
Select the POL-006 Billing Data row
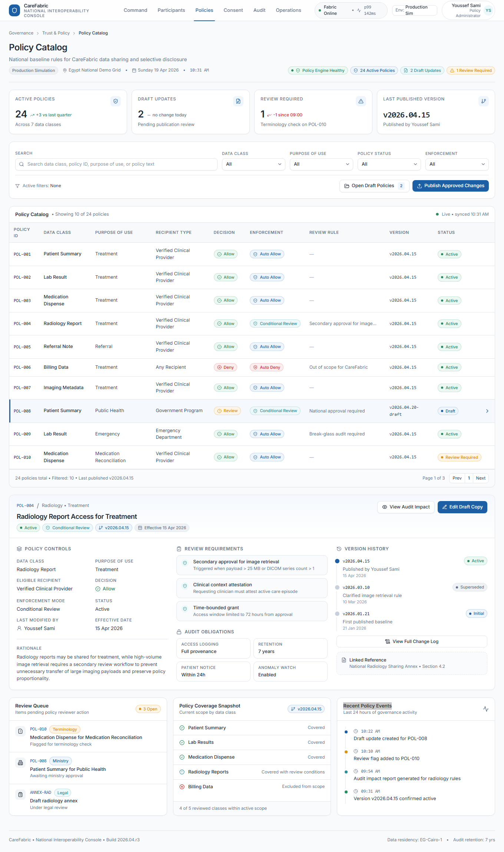pyautogui.click(x=252, y=367)
